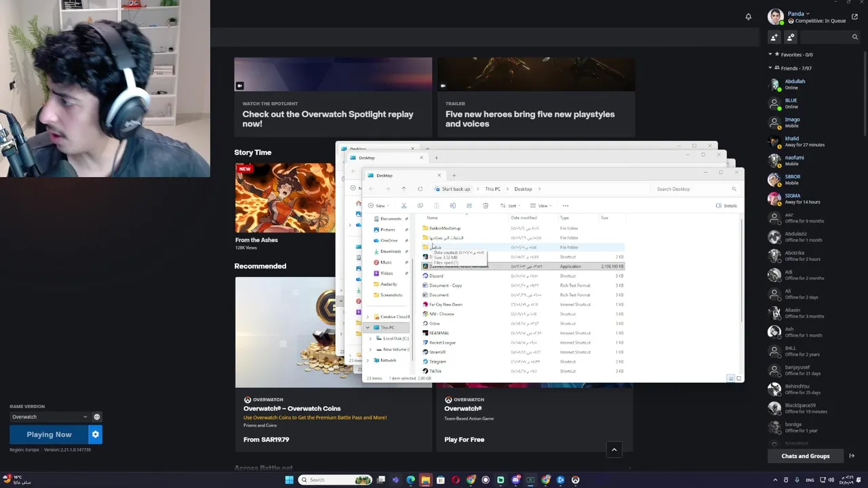Click Delete trash icon in Explorer toolbar
The image size is (868, 488).
(x=486, y=205)
